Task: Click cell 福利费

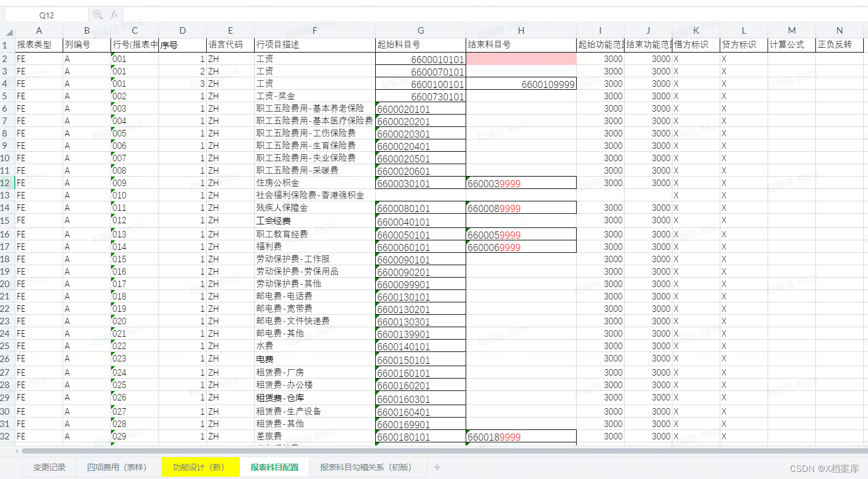Action: [x=315, y=246]
